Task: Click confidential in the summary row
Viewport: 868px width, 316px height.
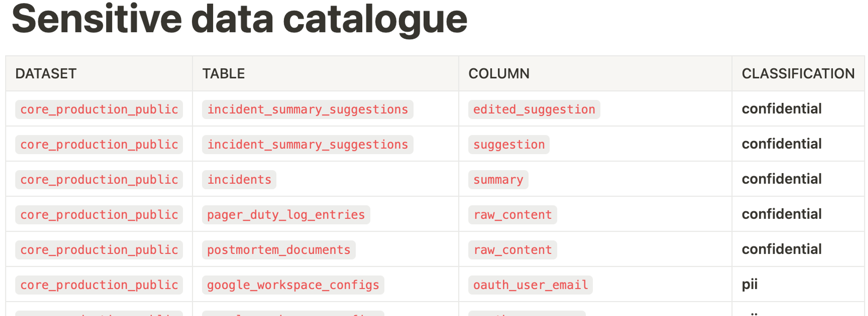Action: coord(781,179)
